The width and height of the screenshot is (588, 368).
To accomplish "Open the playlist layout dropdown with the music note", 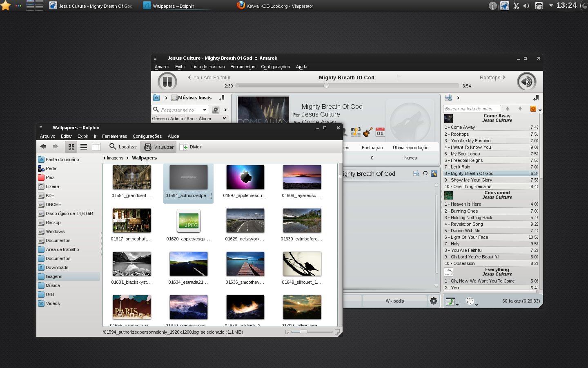I will click(452, 301).
